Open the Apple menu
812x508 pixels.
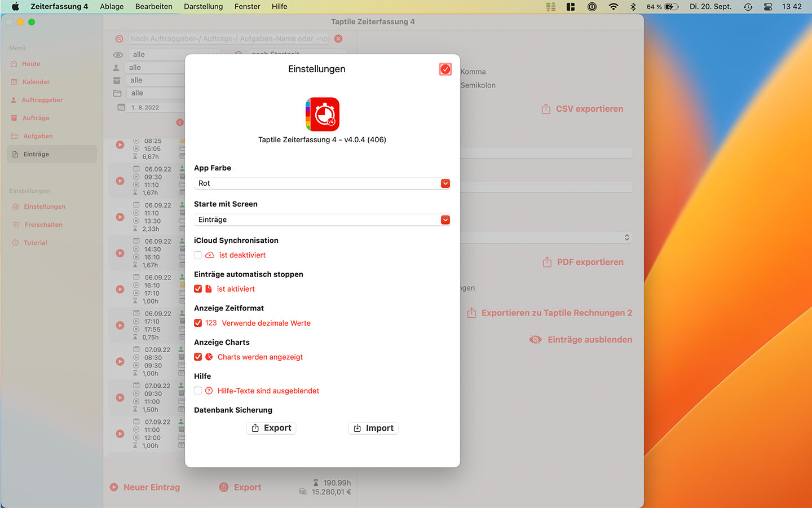pos(15,7)
